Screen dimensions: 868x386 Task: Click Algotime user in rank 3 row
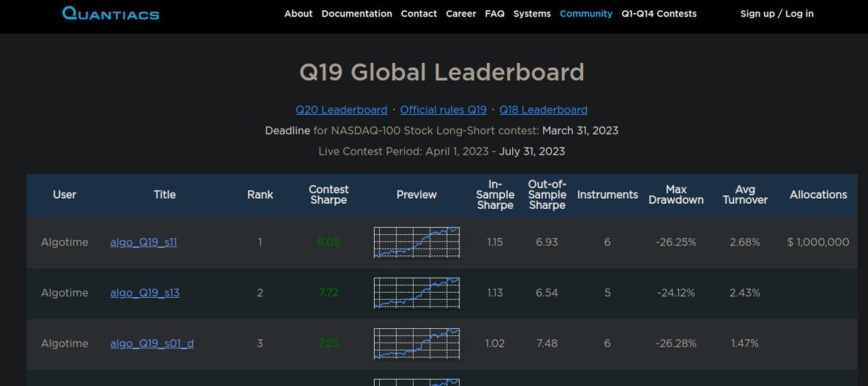coord(64,343)
